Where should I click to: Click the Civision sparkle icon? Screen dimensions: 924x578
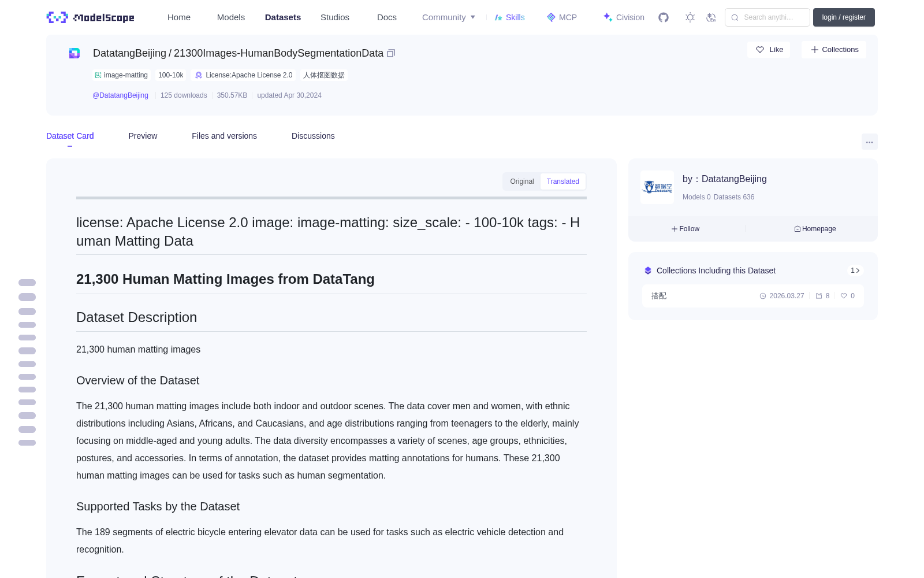click(x=608, y=17)
